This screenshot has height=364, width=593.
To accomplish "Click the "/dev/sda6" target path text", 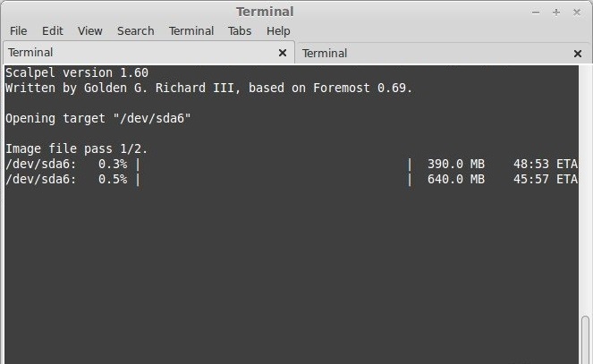I will point(152,118).
